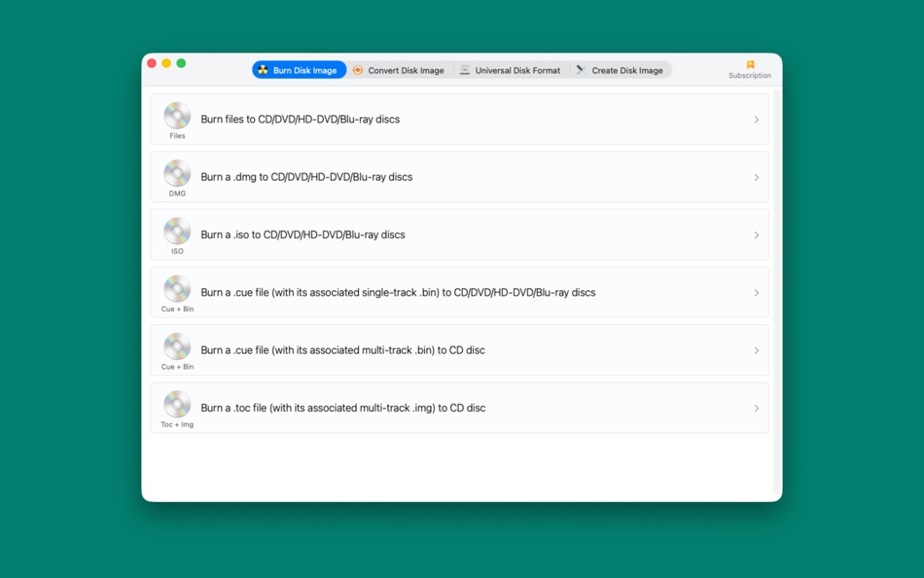Click the radiation icon on Burn Disk Image tab
The width and height of the screenshot is (924, 578).
click(x=263, y=69)
